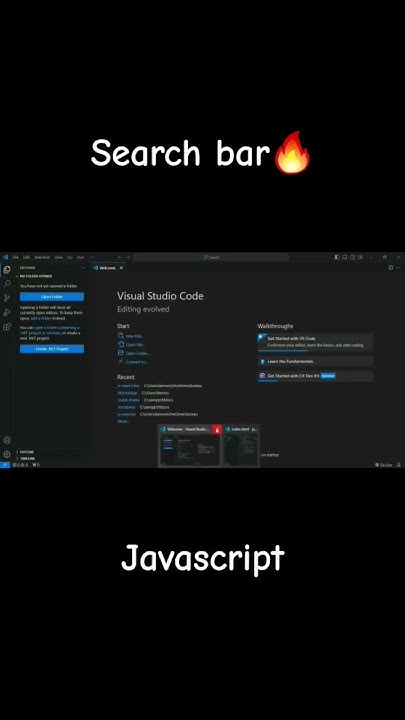Image resolution: width=405 pixels, height=720 pixels.
Task: Open the Run and Debug view icon
Action: (x=7, y=312)
